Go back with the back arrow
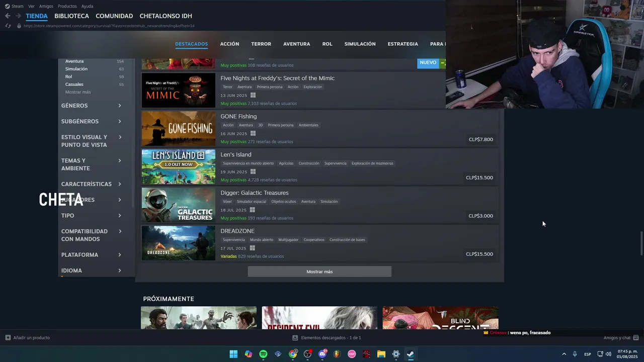Viewport: 644px width, 362px height. click(x=8, y=16)
